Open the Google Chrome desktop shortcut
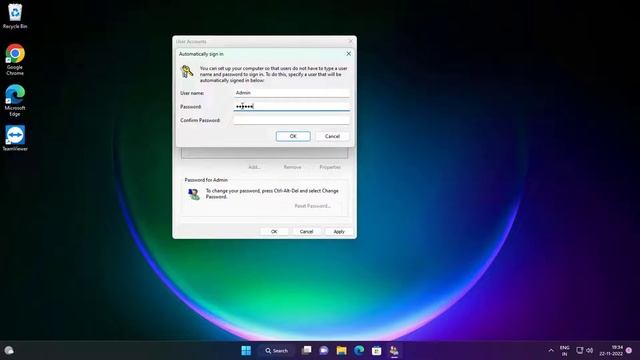640x360 pixels. click(x=15, y=60)
